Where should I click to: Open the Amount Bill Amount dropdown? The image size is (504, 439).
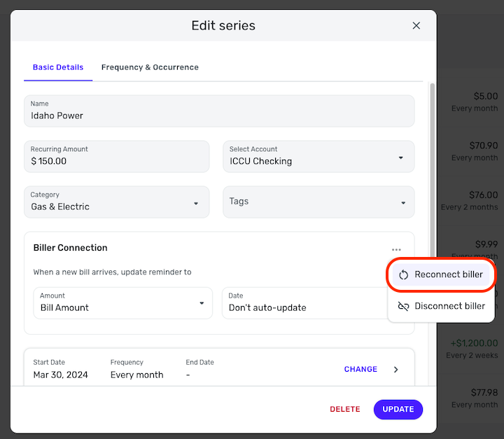122,303
